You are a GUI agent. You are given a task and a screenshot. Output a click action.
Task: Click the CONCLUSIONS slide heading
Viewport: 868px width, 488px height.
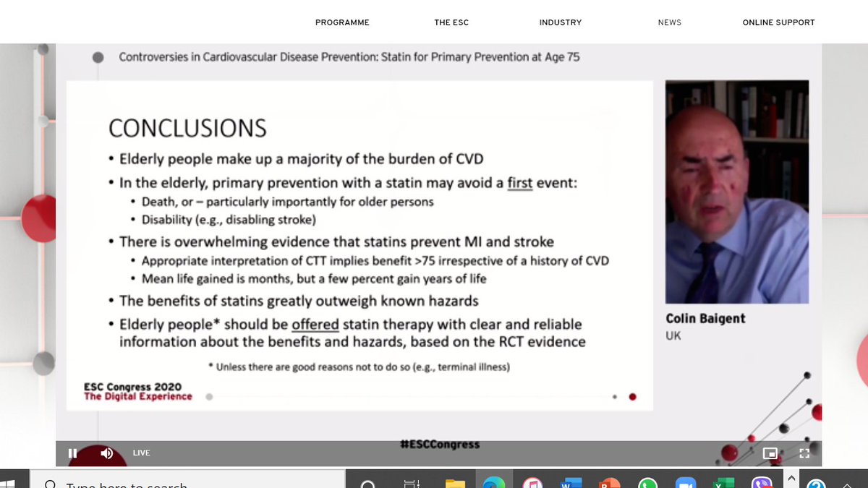point(187,128)
